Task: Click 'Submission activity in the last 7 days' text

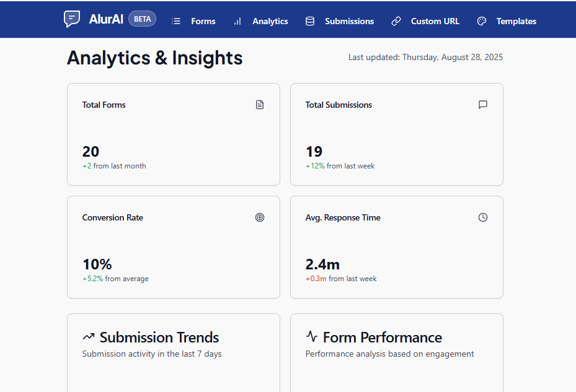Action: point(152,354)
